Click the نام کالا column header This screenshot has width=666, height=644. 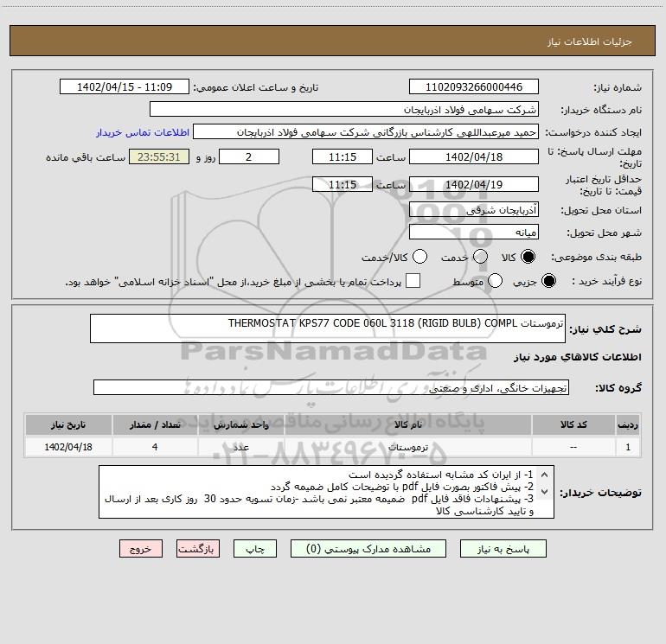point(407,424)
